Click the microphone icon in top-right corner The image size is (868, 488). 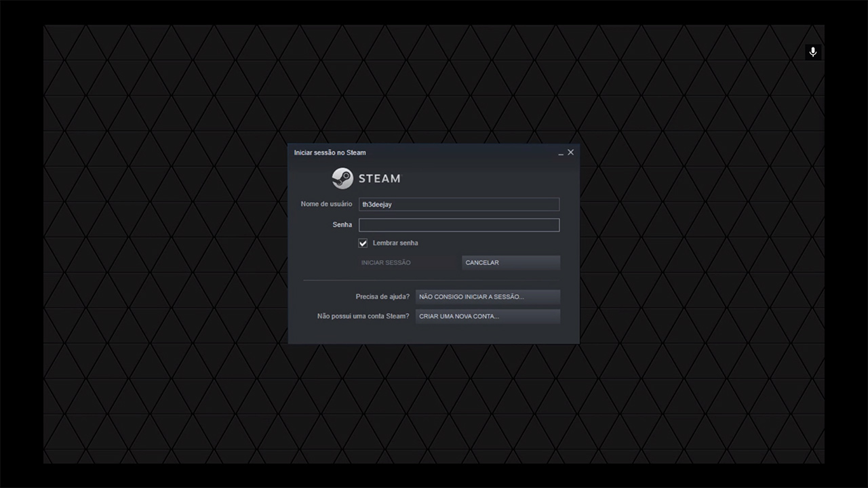(x=813, y=52)
